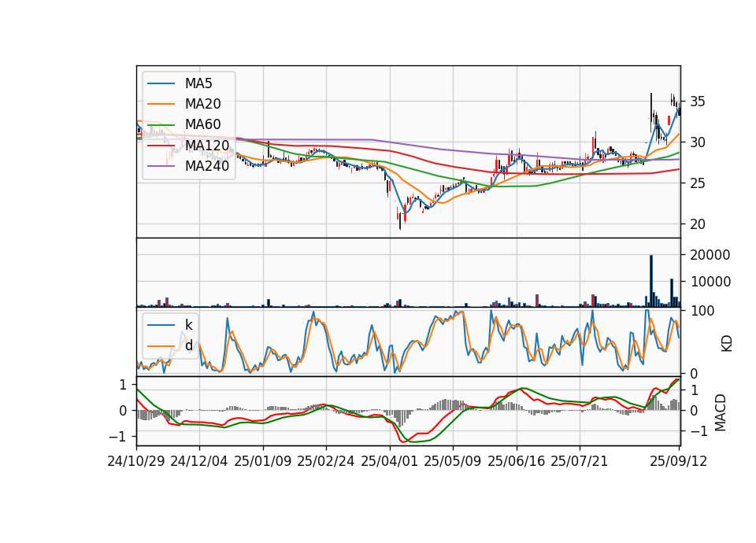Click the 25/02/24 date axis label
756x543 pixels.
(x=326, y=461)
